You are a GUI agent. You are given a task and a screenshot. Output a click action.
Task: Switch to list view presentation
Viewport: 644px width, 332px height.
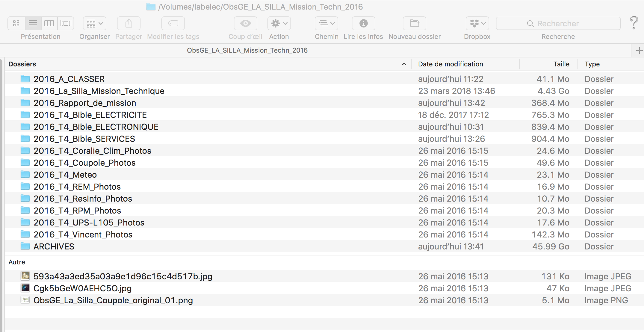[x=33, y=23]
